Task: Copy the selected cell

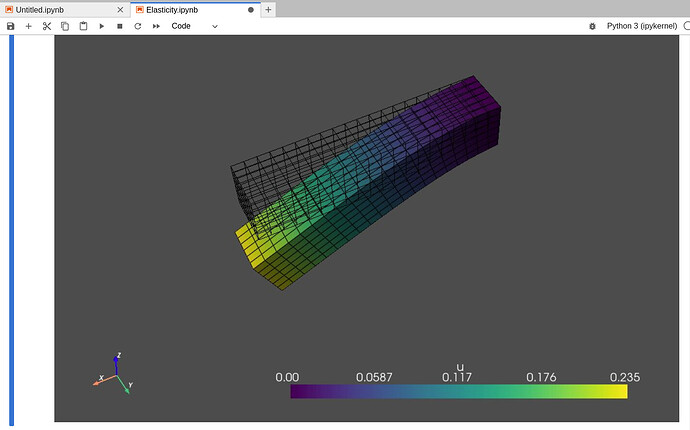Action: click(x=65, y=26)
